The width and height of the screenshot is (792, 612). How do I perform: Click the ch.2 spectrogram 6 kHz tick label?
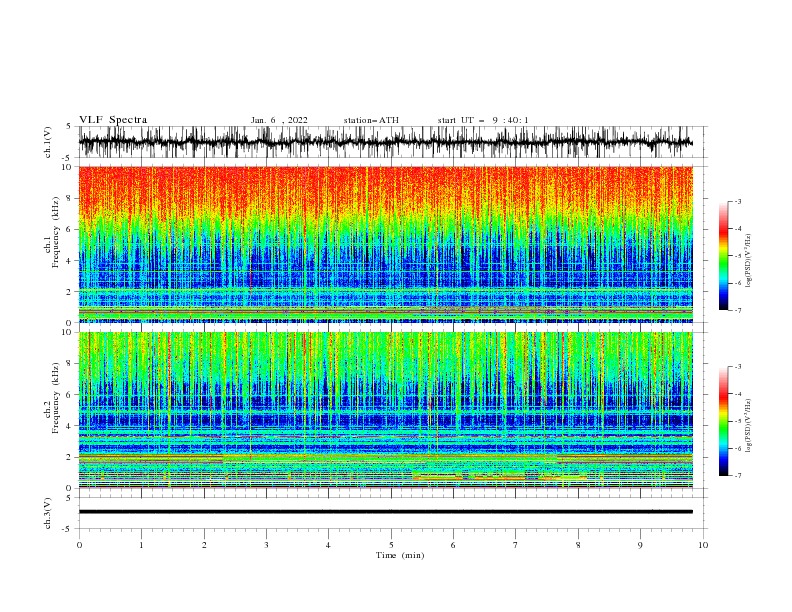[70, 395]
